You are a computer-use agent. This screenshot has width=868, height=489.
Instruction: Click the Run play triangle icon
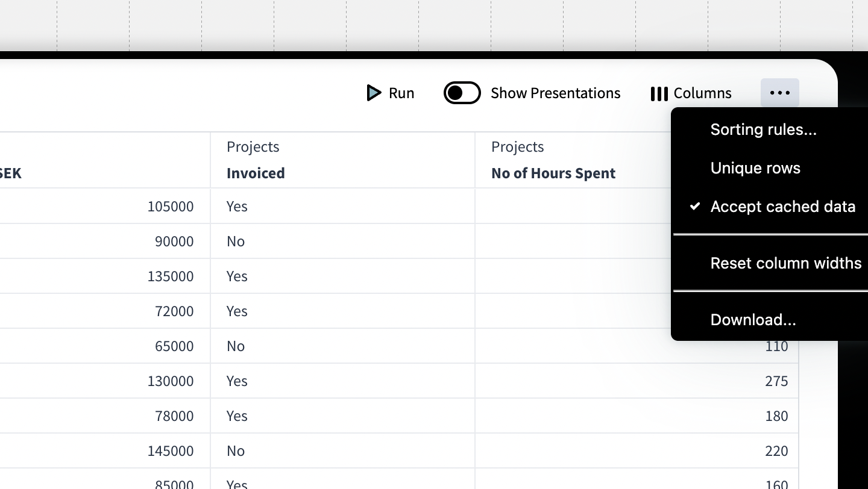click(374, 93)
